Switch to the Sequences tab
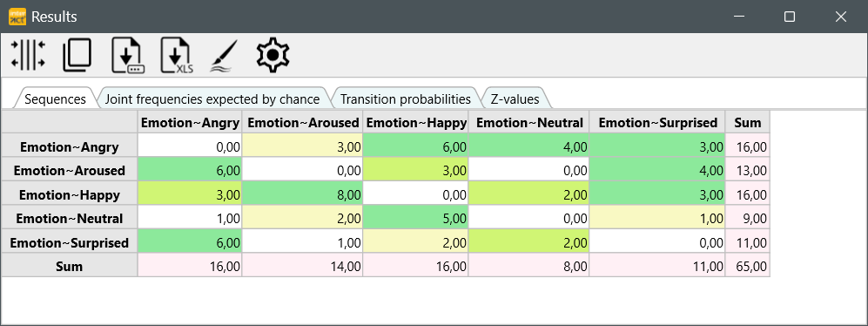The width and height of the screenshot is (868, 326). coord(55,98)
